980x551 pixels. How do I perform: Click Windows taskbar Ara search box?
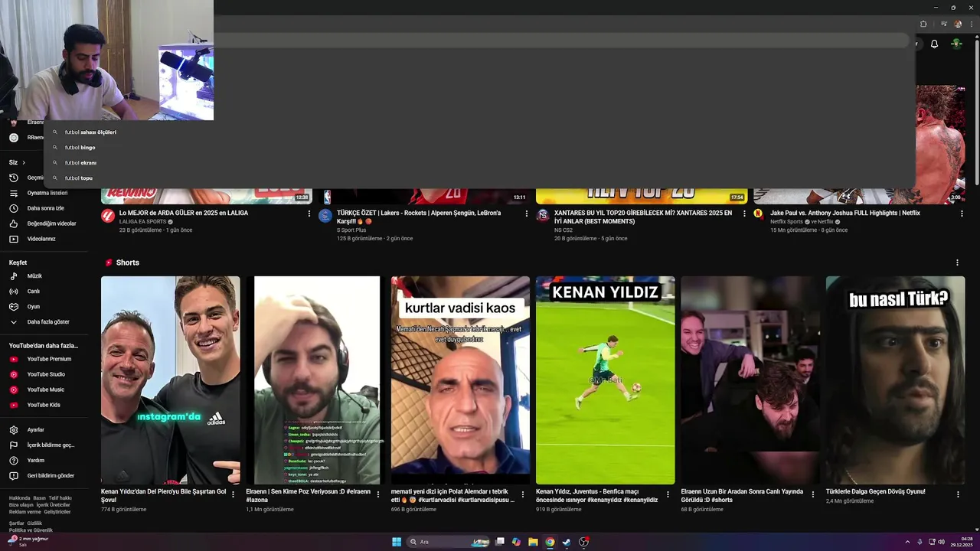(x=449, y=542)
